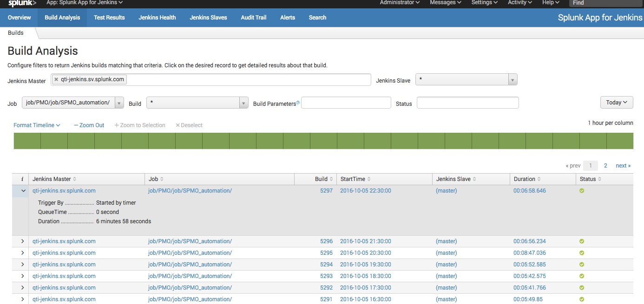This screenshot has width=644, height=304.
Task: Open the Settings menu
Action: (485, 3)
